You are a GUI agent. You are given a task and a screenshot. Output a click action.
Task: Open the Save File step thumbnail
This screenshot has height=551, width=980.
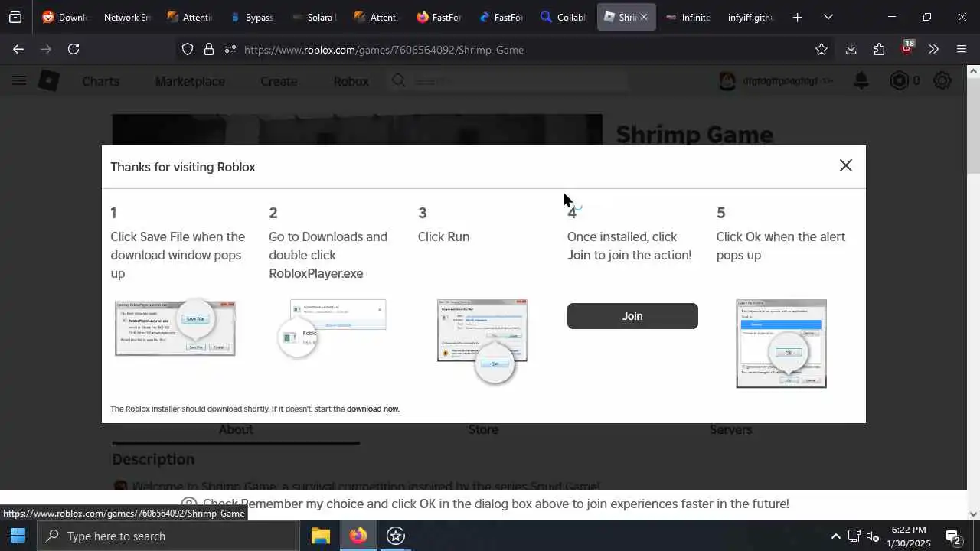click(x=175, y=328)
